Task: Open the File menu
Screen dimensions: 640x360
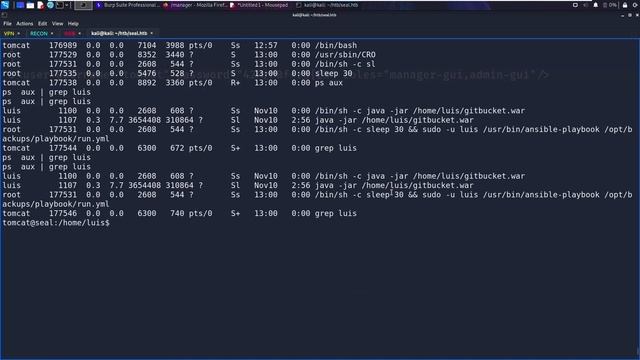Action: coord(7,24)
